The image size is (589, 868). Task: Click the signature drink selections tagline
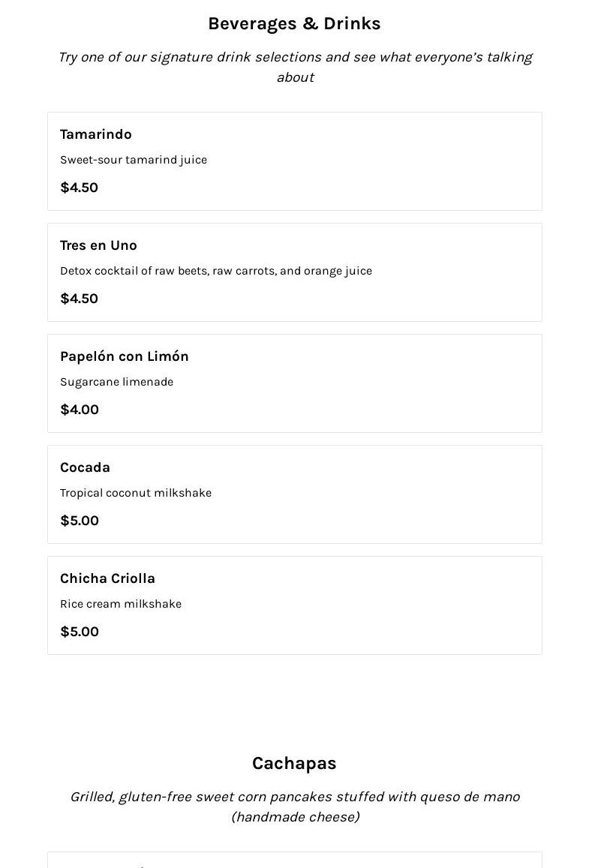tap(294, 67)
